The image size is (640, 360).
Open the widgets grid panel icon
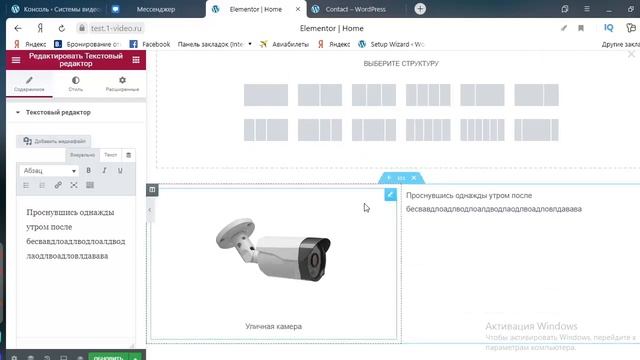coord(136,60)
